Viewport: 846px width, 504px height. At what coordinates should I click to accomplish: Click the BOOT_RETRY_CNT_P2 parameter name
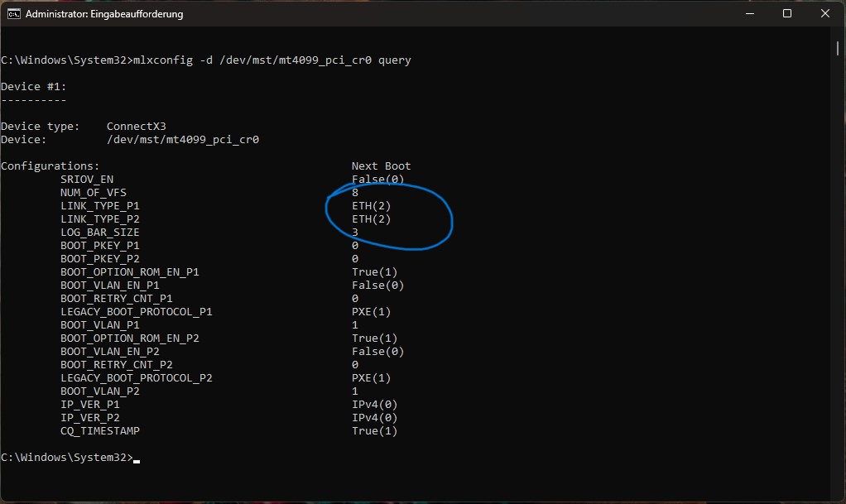117,364
